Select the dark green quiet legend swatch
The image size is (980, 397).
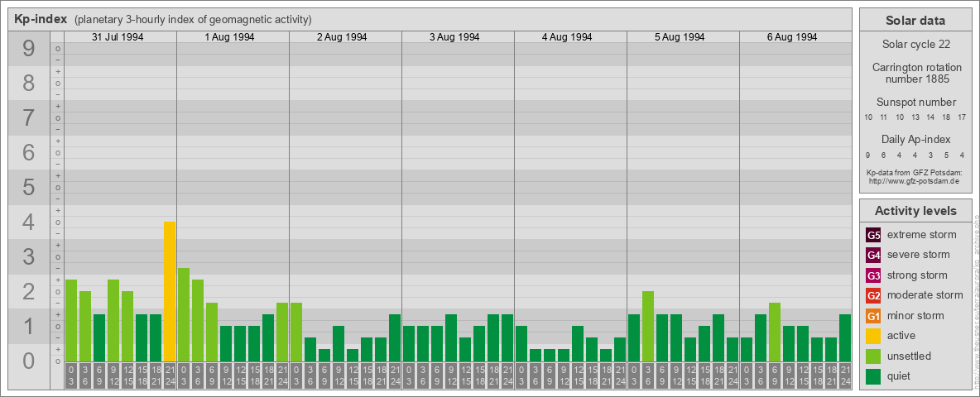point(873,376)
